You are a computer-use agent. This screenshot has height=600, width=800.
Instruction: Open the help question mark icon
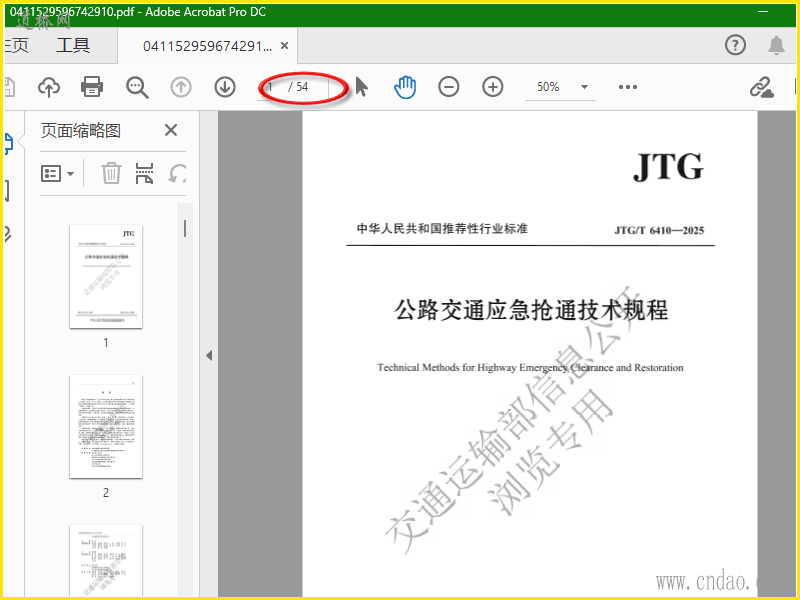coord(735,45)
